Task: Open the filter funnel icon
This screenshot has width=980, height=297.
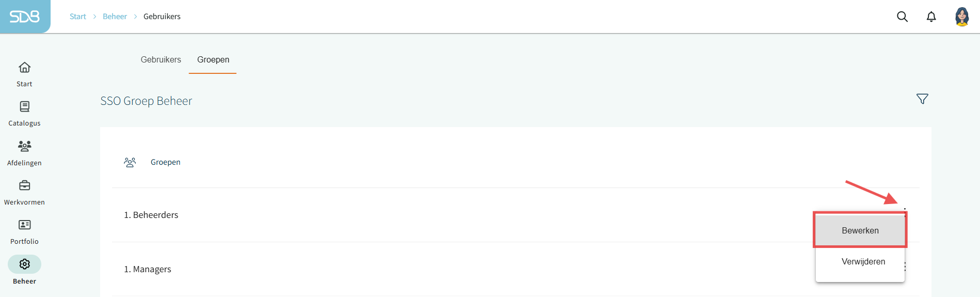Action: pyautogui.click(x=922, y=99)
